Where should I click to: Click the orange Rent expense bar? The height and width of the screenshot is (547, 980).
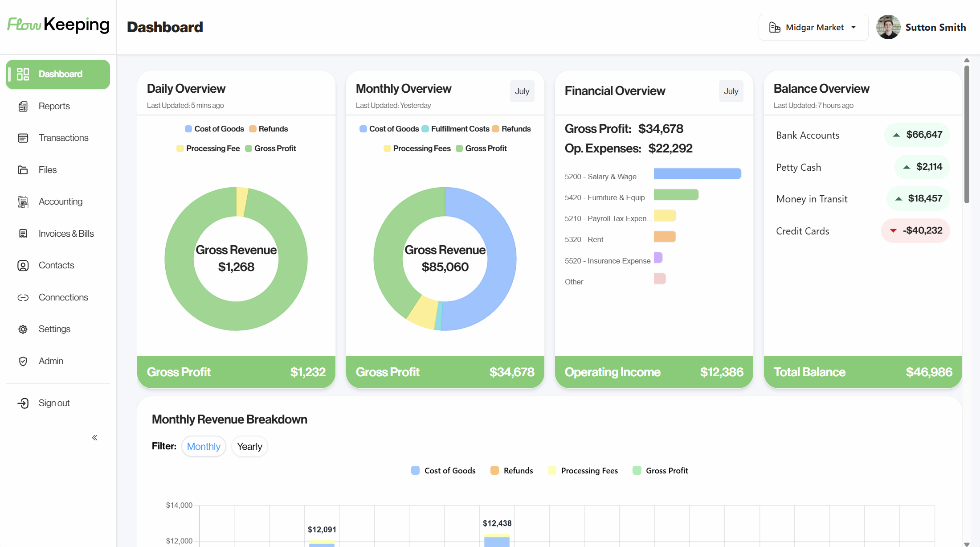click(665, 237)
